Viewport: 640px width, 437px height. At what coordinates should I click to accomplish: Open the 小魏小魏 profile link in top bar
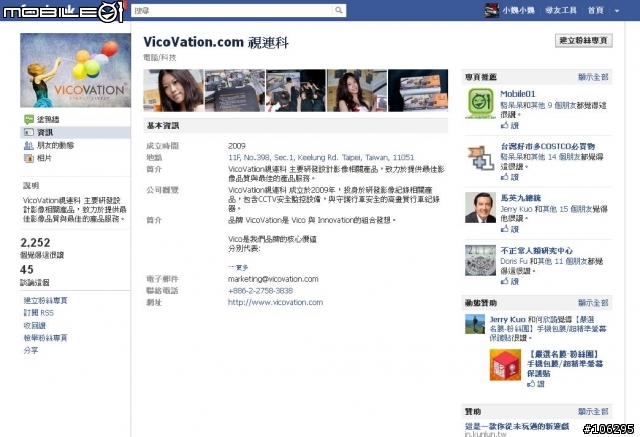point(518,11)
